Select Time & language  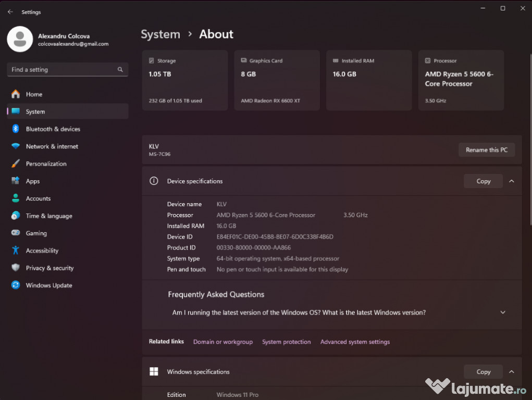[68, 216]
